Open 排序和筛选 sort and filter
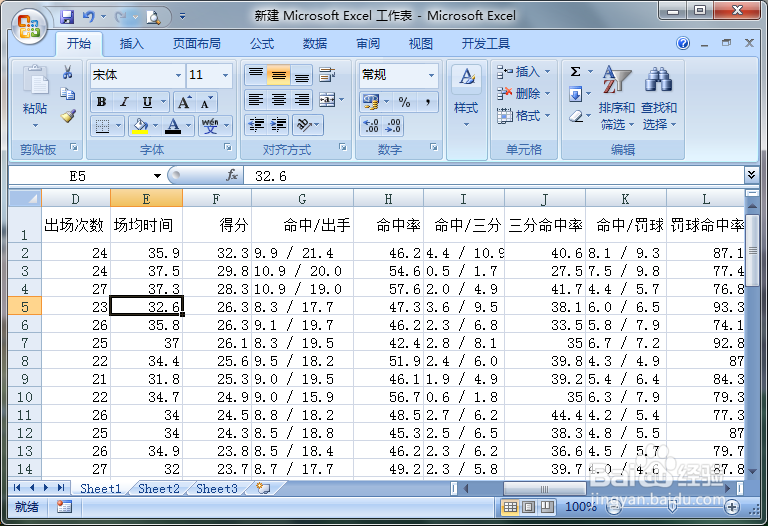The image size is (768, 526). pyautogui.click(x=617, y=97)
